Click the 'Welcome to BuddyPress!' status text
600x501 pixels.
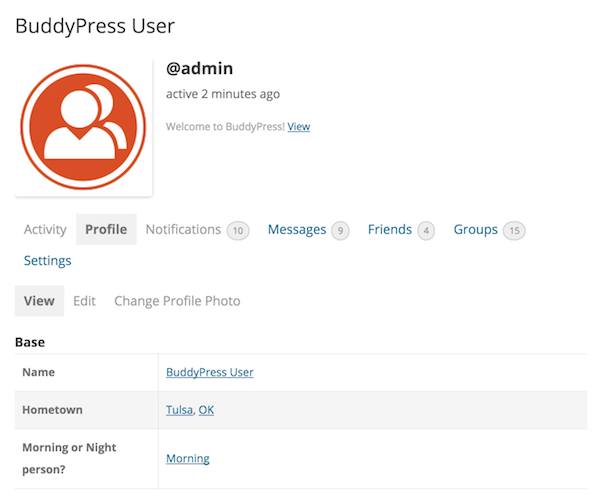click(225, 127)
